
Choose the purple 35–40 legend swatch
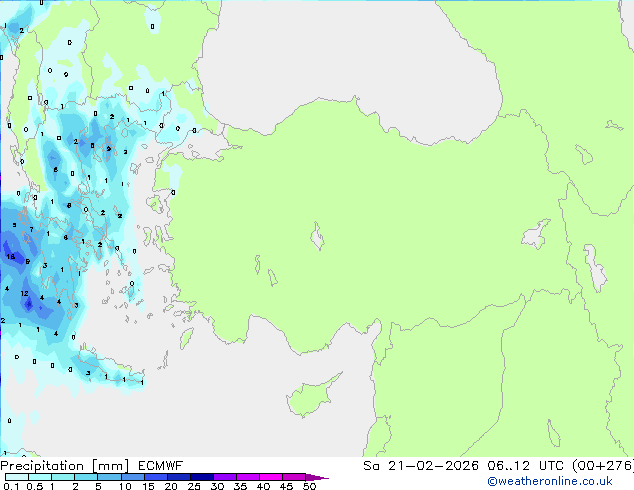[250, 478]
